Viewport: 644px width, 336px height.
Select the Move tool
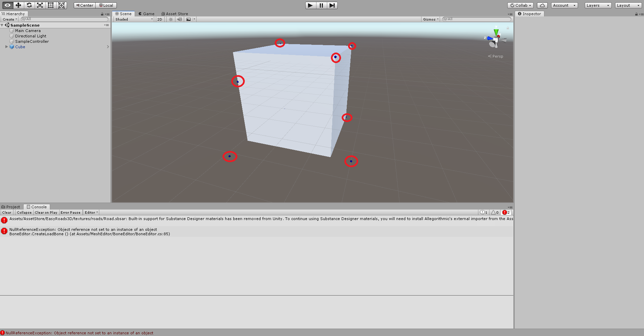point(18,5)
